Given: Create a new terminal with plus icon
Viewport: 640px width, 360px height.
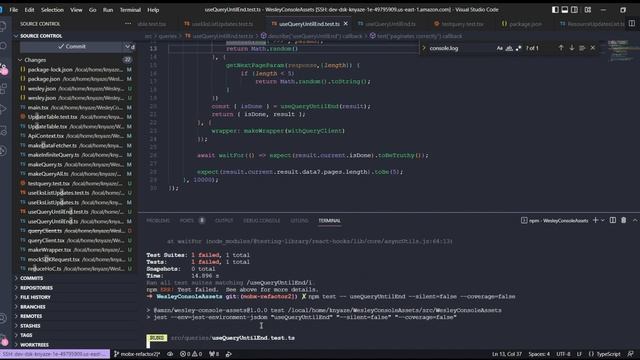Looking at the screenshot, I should click(595, 220).
